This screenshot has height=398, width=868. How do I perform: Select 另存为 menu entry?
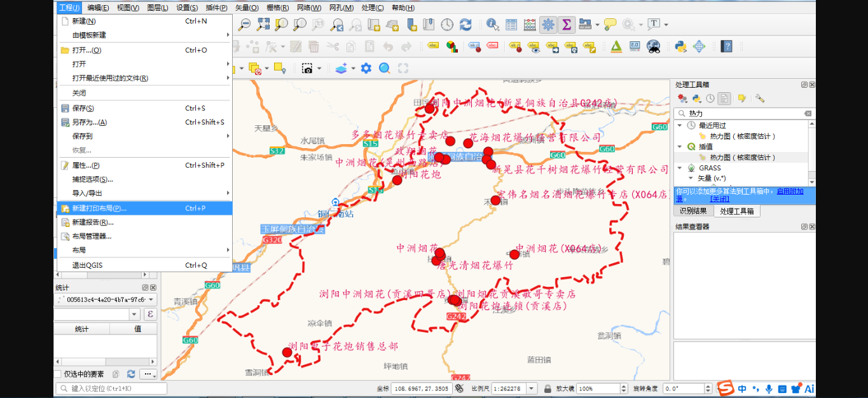pos(145,122)
